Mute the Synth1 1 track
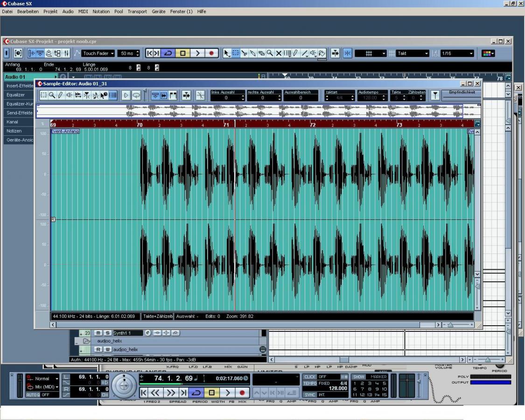The width and height of the screenshot is (525, 420). point(98,333)
